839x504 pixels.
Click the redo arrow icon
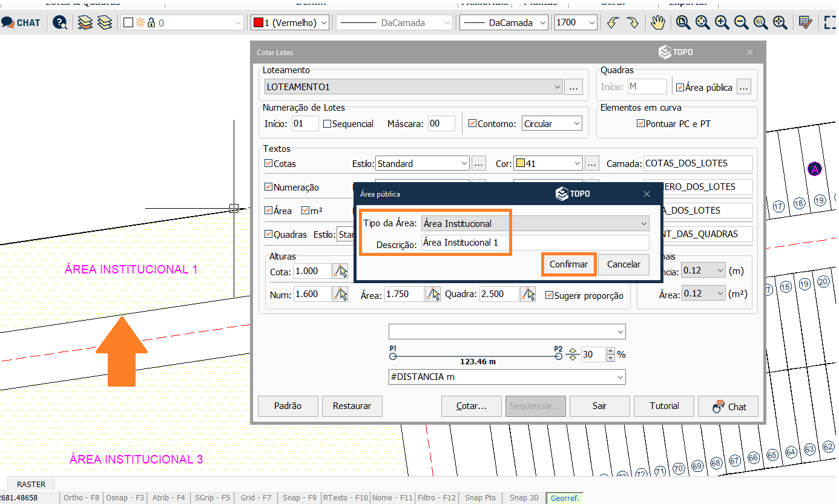[x=633, y=23]
